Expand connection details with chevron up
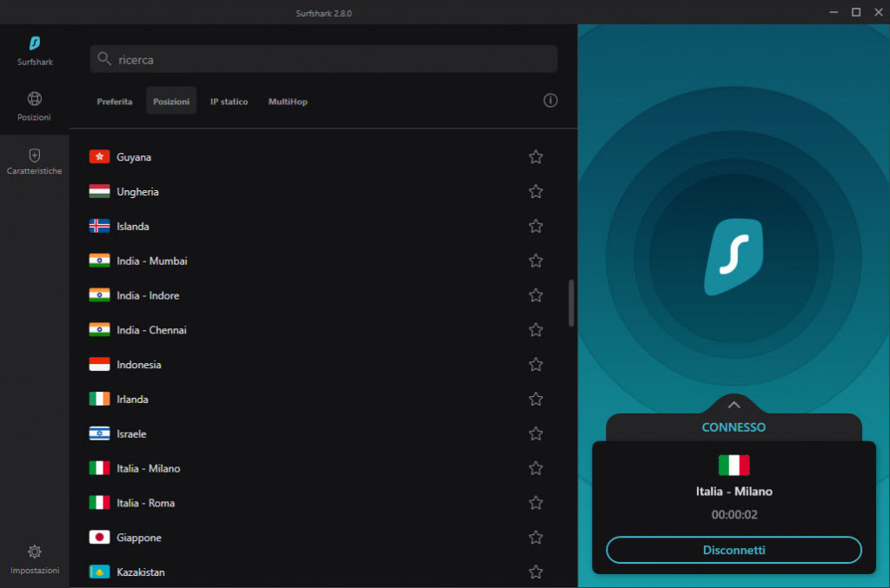The image size is (890, 588). [x=734, y=405]
